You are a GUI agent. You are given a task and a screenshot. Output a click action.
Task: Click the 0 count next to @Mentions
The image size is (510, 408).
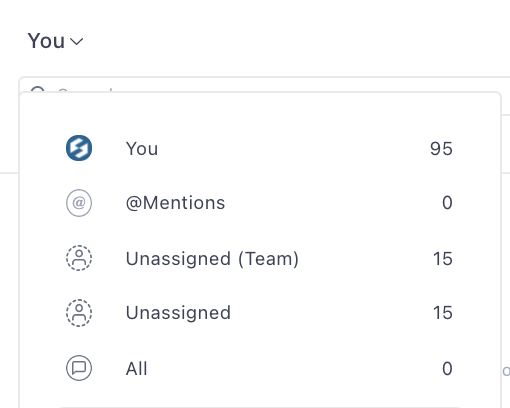[447, 203]
